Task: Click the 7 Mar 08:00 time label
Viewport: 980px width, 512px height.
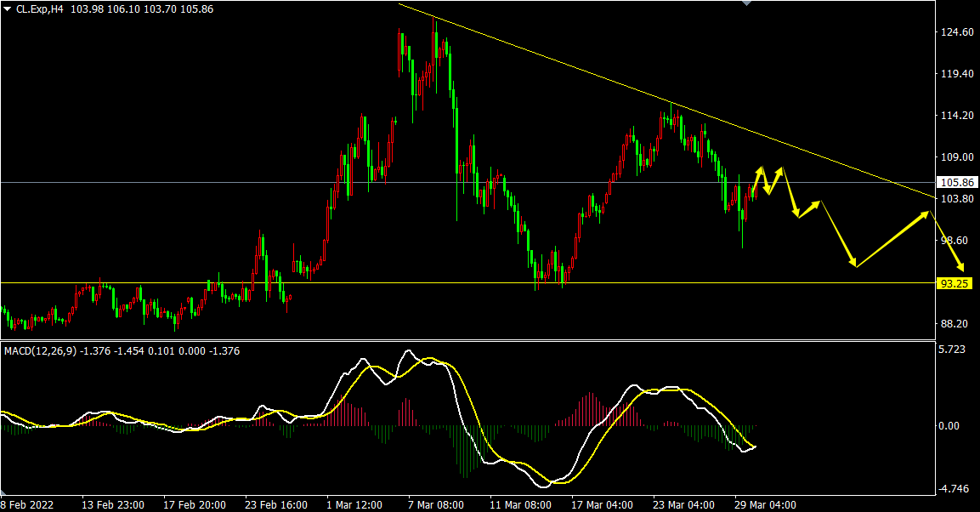Action: [x=435, y=504]
